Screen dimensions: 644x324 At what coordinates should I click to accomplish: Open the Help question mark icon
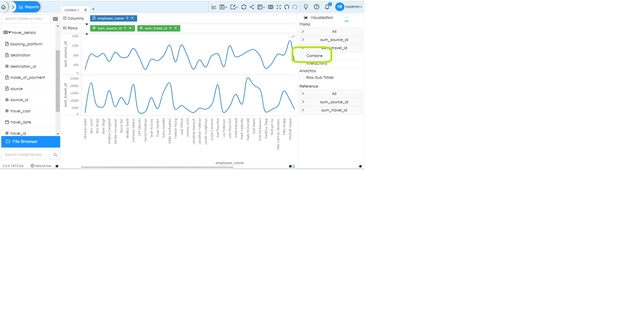pyautogui.click(x=317, y=7)
